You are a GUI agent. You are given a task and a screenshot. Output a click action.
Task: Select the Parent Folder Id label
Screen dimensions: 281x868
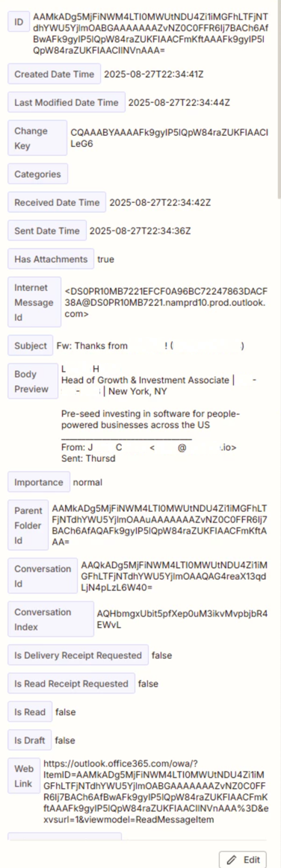28,525
